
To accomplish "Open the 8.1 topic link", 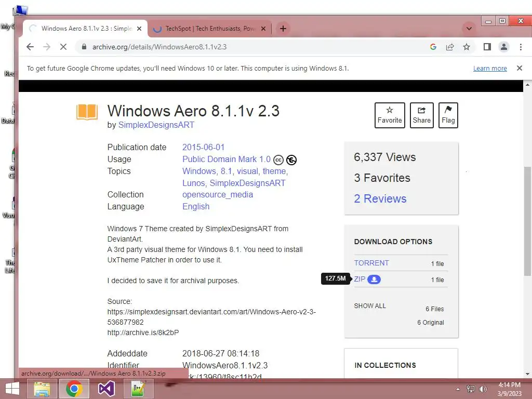I will click(227, 171).
